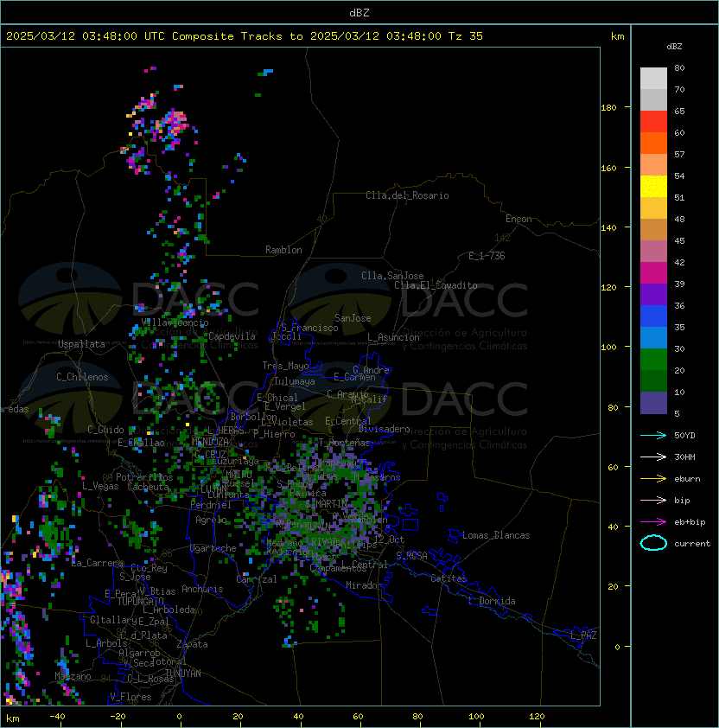The height and width of the screenshot is (728, 719).
Task: Click the L_PAZ place label
Action: [x=583, y=635]
